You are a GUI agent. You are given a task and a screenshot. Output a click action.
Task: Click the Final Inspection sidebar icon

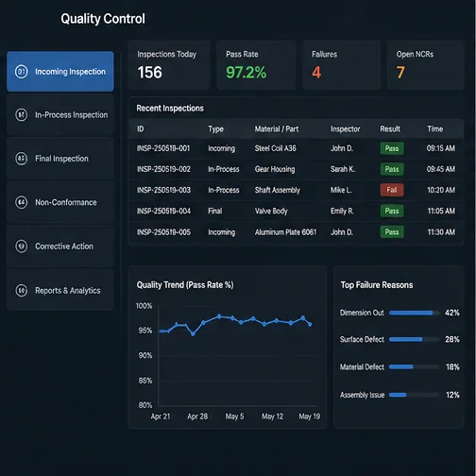pyautogui.click(x=21, y=159)
